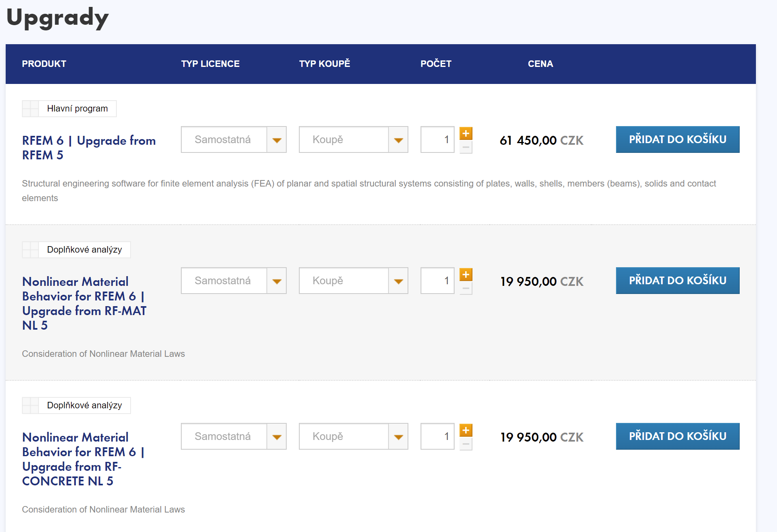Click the 19 950,00 CZK price for RF-MAT NL 5
Viewport: 777px width, 532px height.
[x=542, y=281]
